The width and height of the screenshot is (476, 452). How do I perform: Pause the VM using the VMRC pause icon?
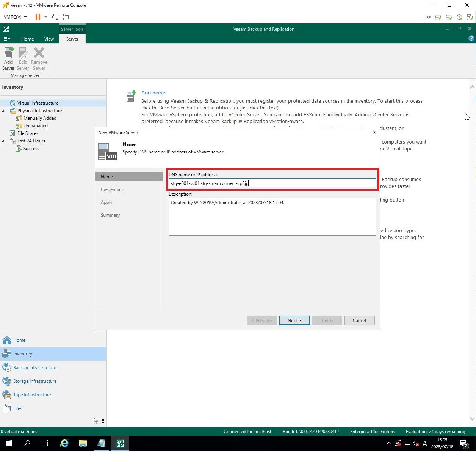click(38, 17)
